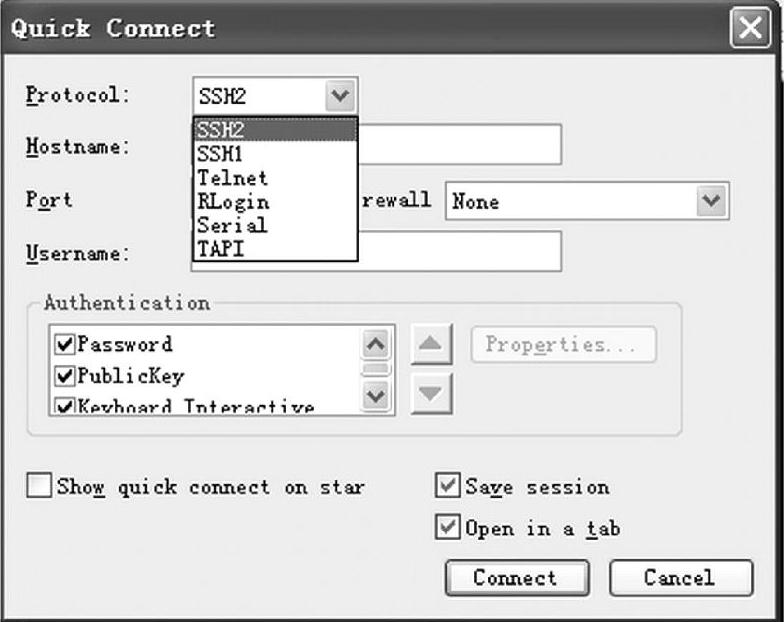Choose Serial in the protocol list
The image size is (784, 622).
275,225
